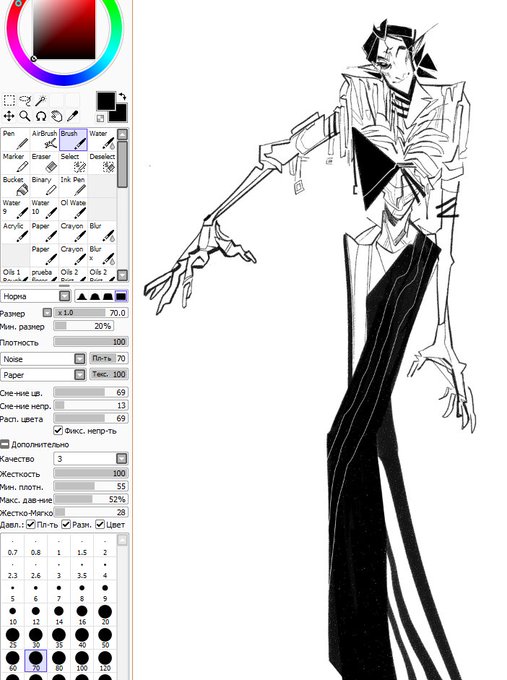Toggle Фикс. непр-ть checkbox
This screenshot has width=507, height=680.
(58, 430)
